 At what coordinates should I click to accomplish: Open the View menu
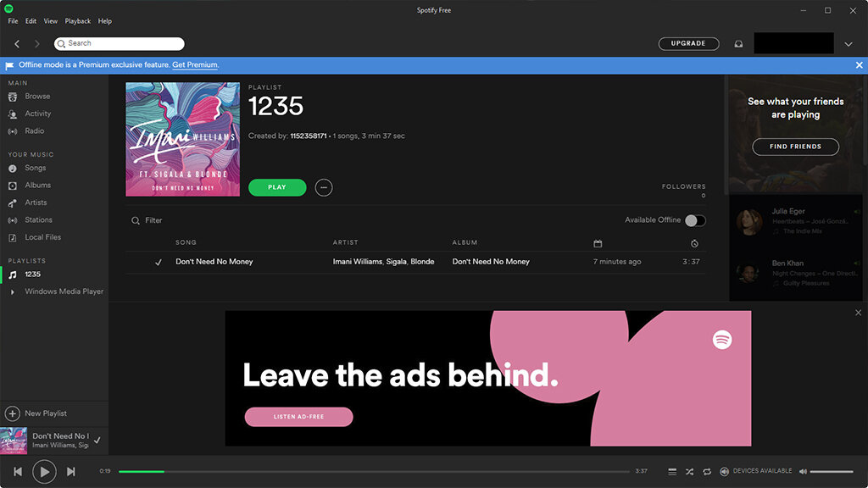click(50, 21)
